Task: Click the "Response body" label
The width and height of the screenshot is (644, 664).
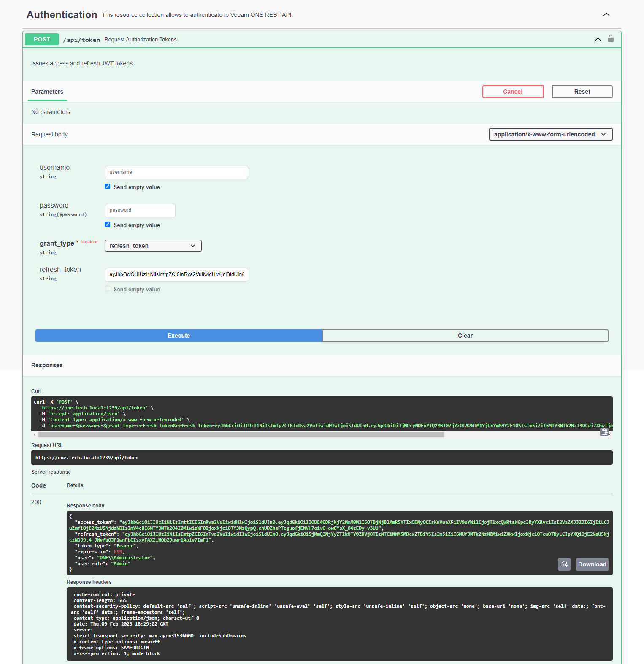Action: pos(85,506)
